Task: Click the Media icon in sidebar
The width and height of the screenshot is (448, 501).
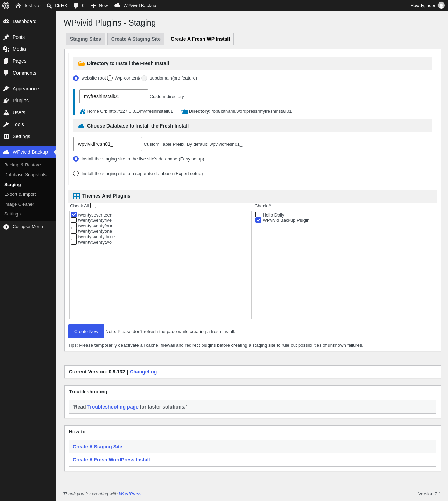Action: (6, 49)
